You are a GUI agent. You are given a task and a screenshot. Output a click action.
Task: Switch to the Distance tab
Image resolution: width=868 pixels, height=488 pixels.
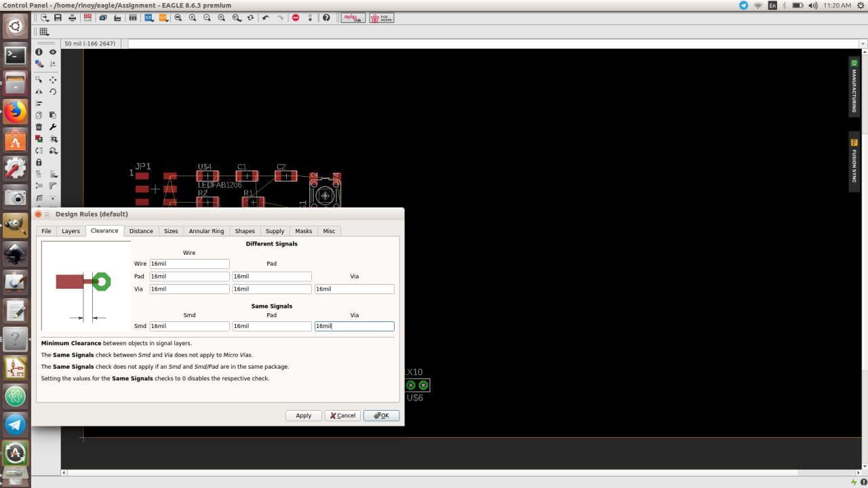141,231
